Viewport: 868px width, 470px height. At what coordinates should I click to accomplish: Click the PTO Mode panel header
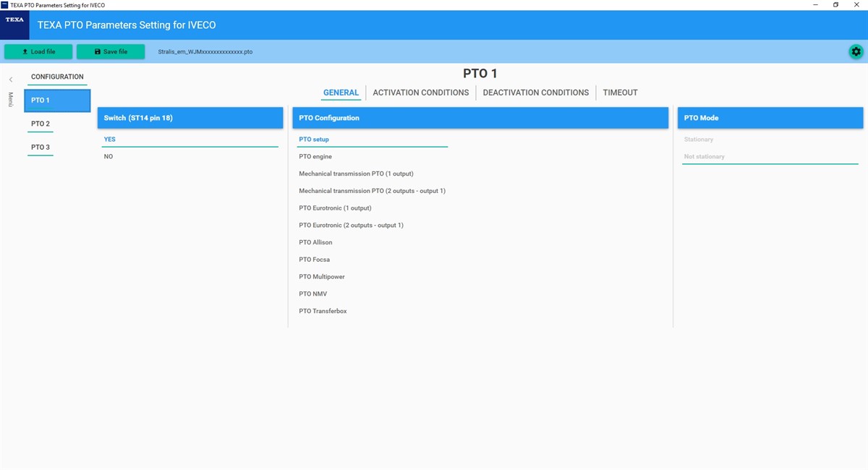(770, 118)
